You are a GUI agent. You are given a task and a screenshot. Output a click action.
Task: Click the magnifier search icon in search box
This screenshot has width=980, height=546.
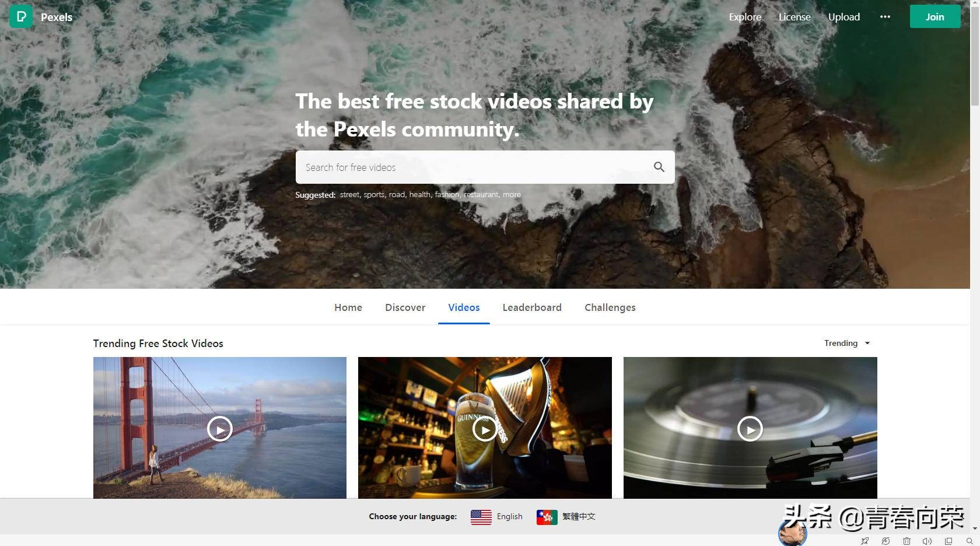click(x=659, y=167)
